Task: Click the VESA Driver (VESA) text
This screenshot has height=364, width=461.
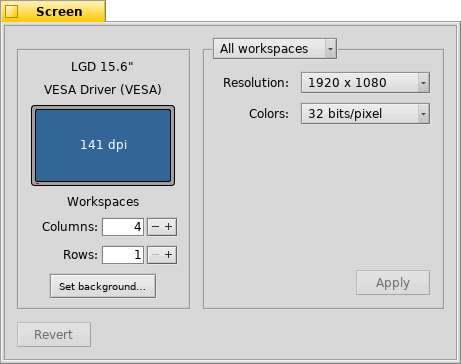Action: pos(103,90)
